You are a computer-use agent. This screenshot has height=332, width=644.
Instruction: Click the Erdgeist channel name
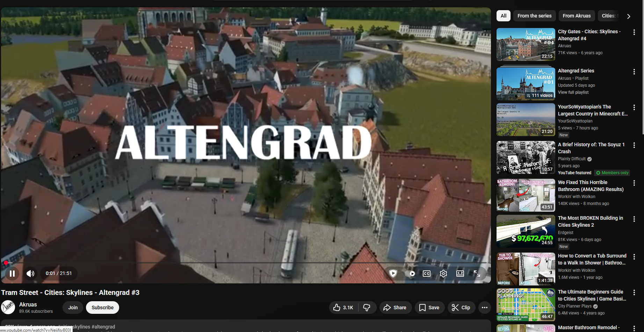click(566, 233)
